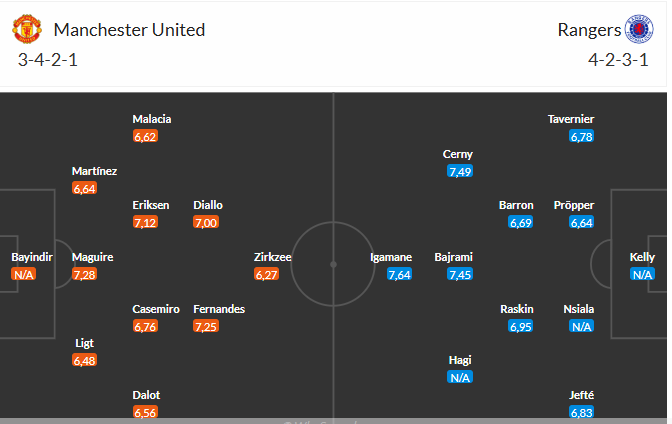Click Hagi's N/A rating badge
The width and height of the screenshot is (672, 424).
460,377
